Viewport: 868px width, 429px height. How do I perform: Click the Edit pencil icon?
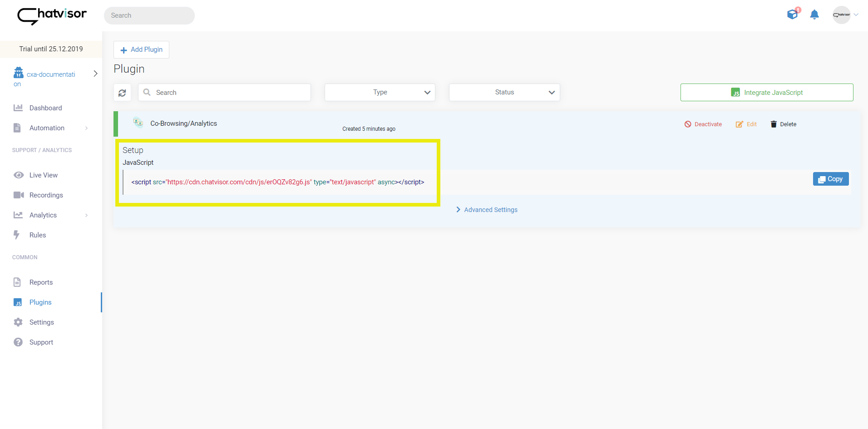[x=740, y=124]
